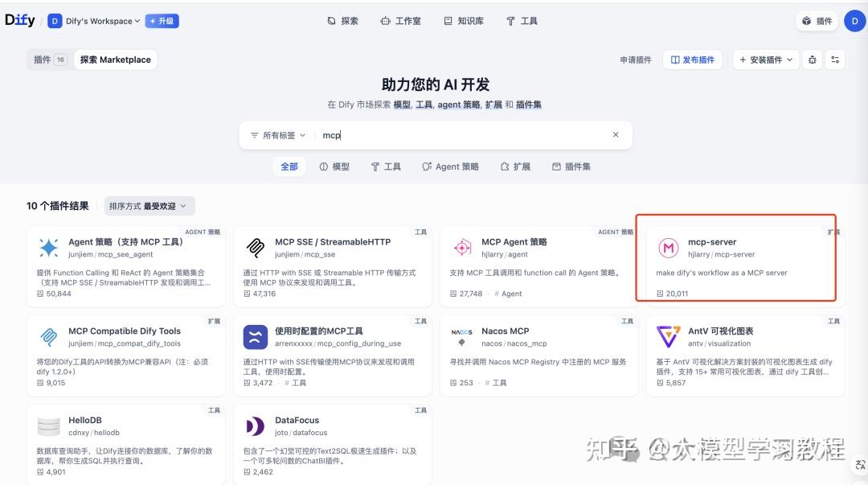Select the MCP SSE / StreamableHTTP plugin icon
This screenshot has width=868, height=485.
pyautogui.click(x=255, y=245)
